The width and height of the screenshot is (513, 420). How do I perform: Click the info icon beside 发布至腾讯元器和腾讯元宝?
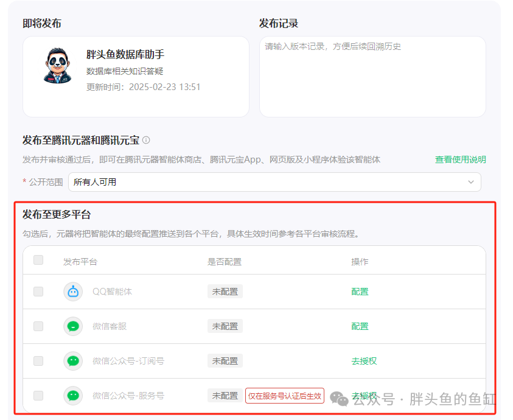click(146, 141)
